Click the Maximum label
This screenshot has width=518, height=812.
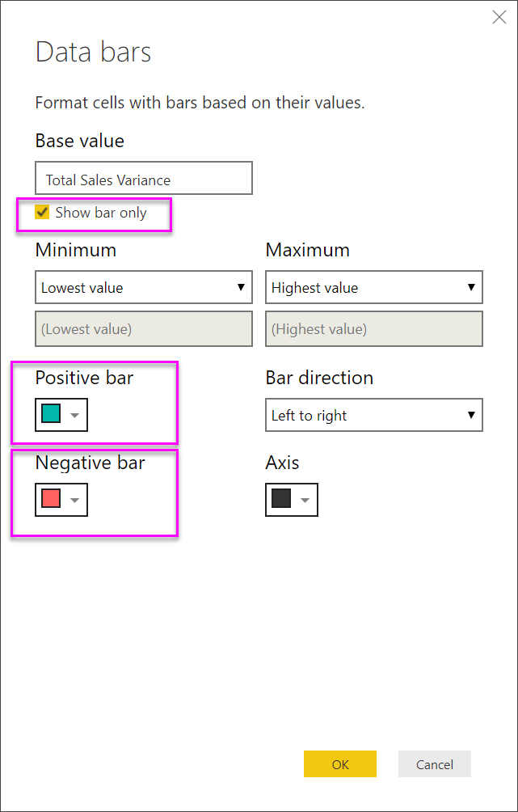(307, 250)
